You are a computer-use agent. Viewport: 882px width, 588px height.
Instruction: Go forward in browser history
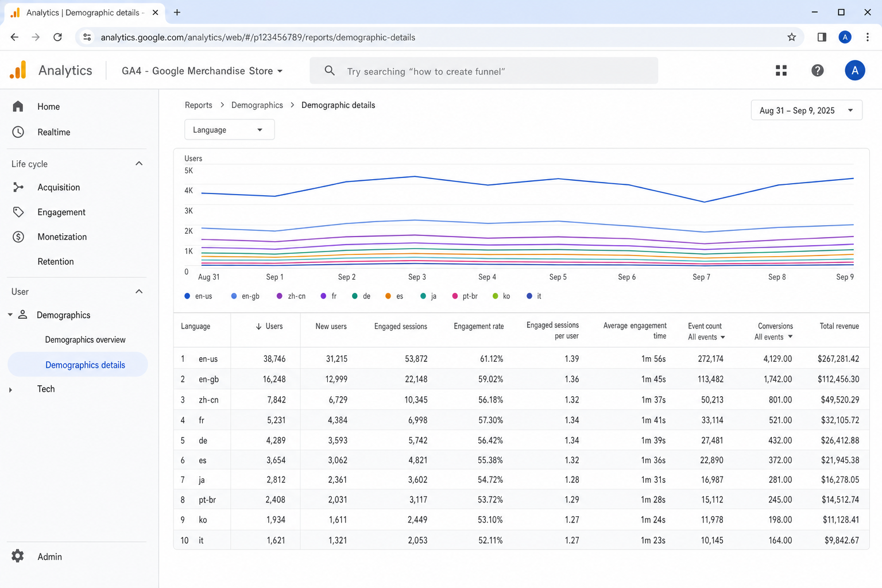[36, 37]
